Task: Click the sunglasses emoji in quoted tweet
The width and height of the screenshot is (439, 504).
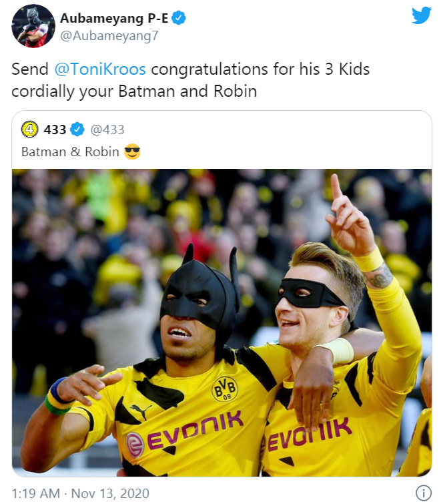Action: click(x=133, y=152)
